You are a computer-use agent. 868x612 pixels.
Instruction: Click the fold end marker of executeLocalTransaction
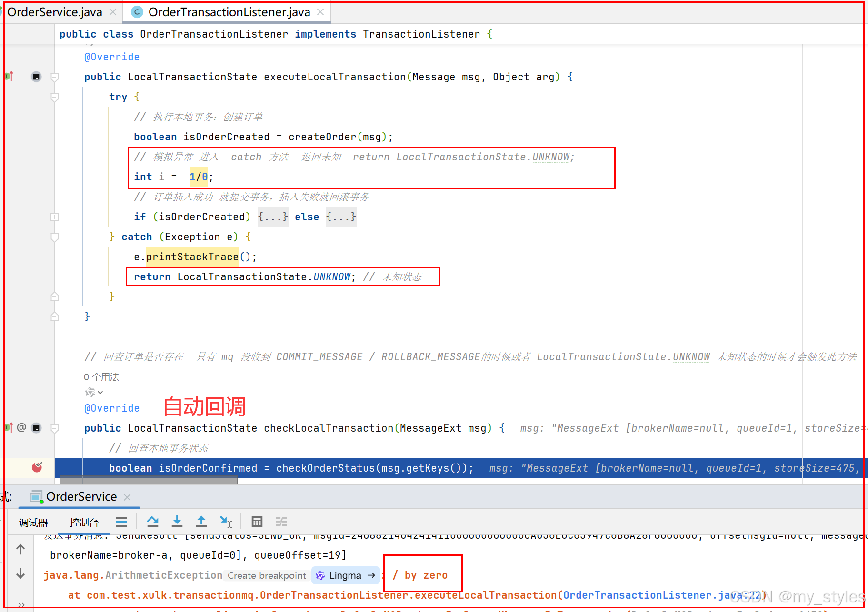(x=55, y=316)
